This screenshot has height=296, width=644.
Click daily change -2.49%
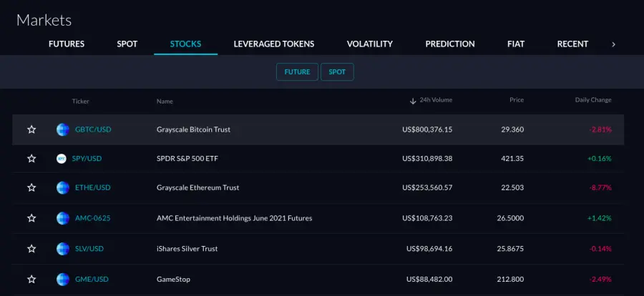coord(600,280)
